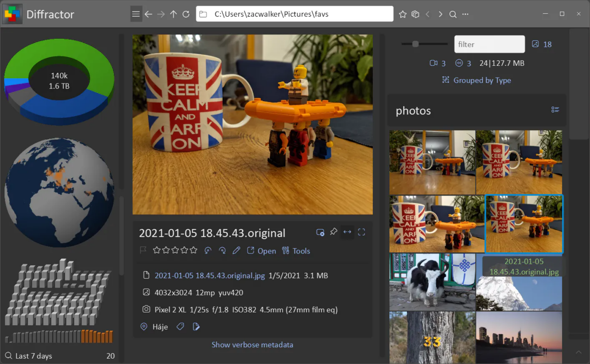This screenshot has width=590, height=364.
Task: Click the tag icon next to Háje
Action: (x=180, y=327)
